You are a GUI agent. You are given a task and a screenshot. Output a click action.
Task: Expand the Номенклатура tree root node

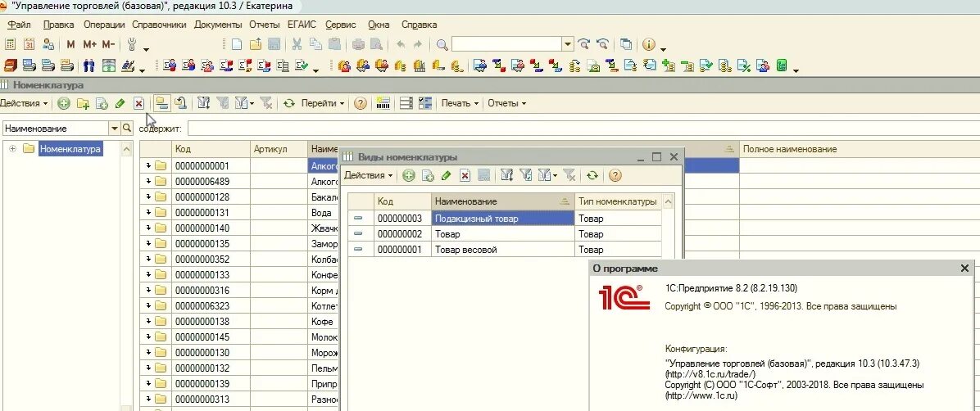coord(13,149)
